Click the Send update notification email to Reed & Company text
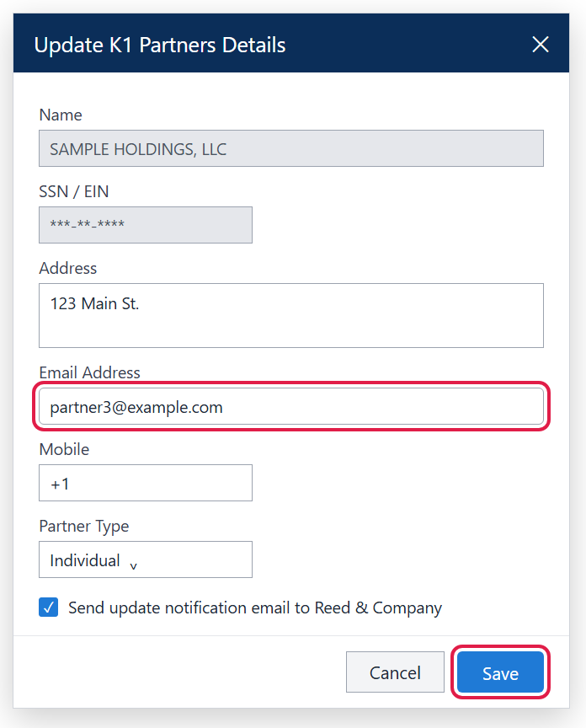 pyautogui.click(x=255, y=608)
